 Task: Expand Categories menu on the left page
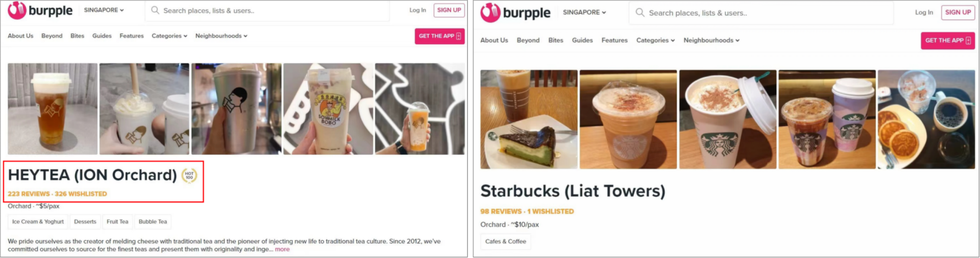169,36
